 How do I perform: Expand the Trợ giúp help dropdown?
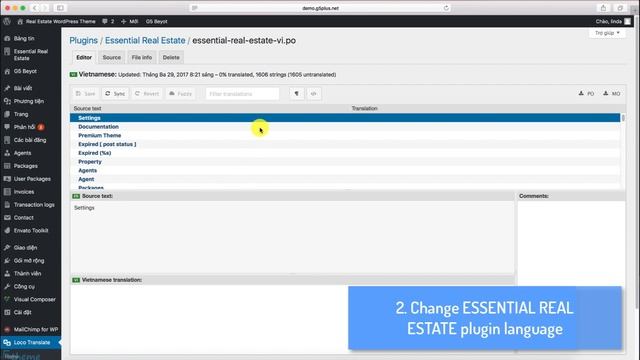pos(607,33)
